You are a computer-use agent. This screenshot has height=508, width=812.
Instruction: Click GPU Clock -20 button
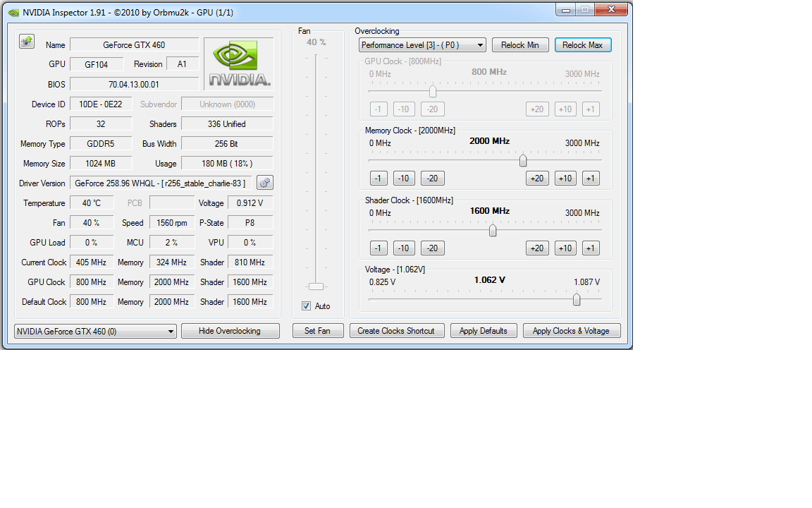click(432, 109)
